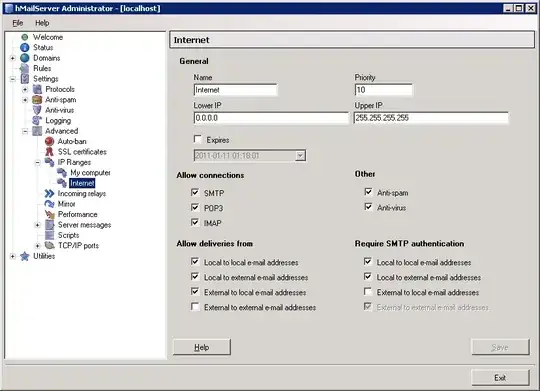Select the SSL certificates tree item
The image size is (540, 391).
82,152
